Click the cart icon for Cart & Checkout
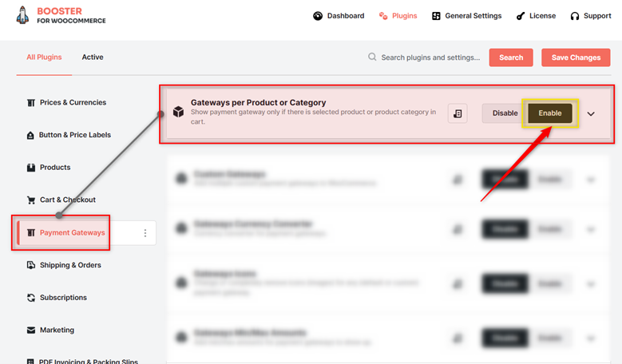The width and height of the screenshot is (622, 364). [31, 200]
